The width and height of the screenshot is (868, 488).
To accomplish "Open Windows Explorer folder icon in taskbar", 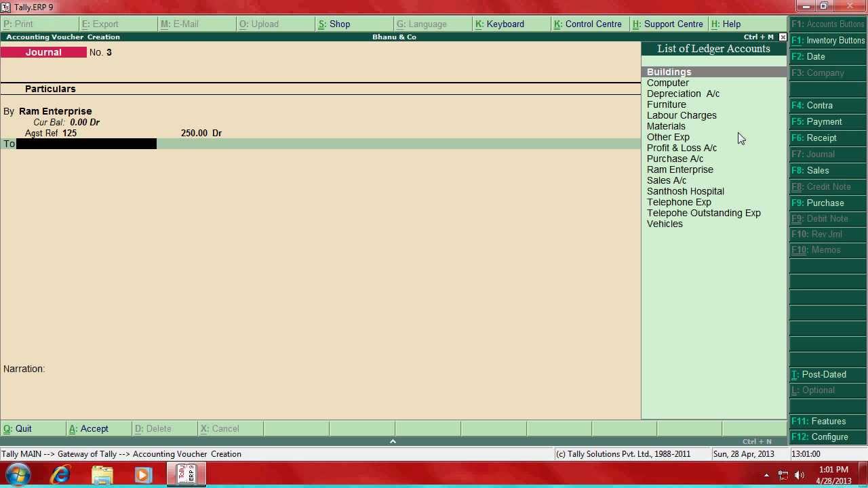I will (x=102, y=474).
